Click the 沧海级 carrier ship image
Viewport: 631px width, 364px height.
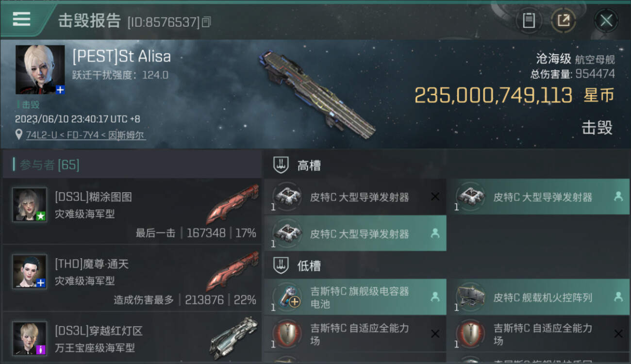click(x=317, y=94)
